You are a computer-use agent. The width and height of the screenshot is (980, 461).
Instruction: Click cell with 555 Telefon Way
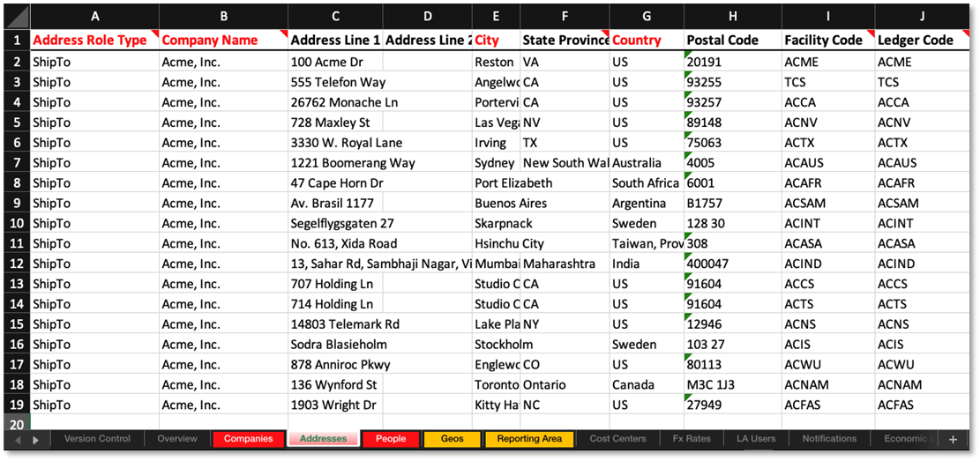tap(335, 82)
